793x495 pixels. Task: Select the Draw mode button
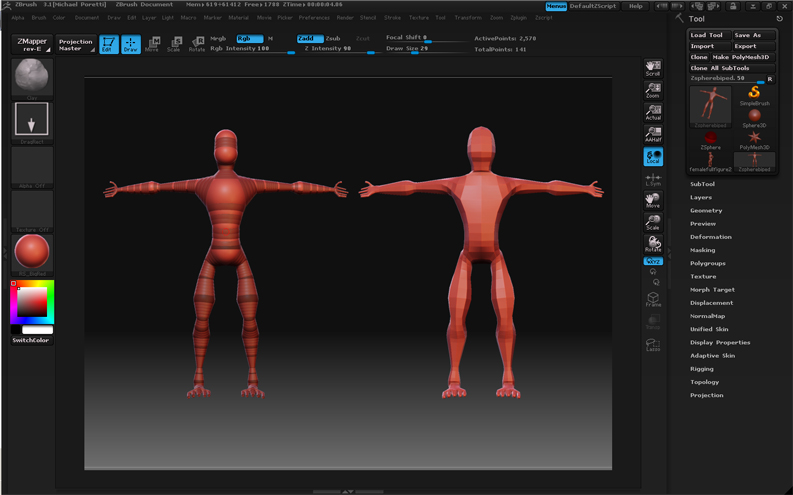(x=130, y=44)
